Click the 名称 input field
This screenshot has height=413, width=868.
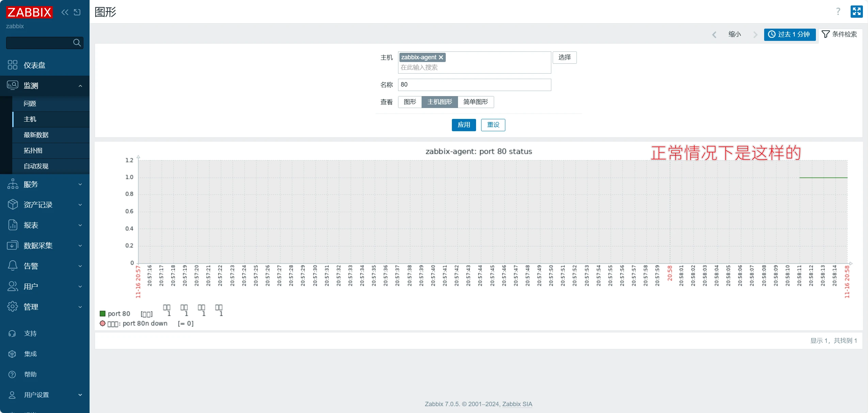click(x=474, y=85)
